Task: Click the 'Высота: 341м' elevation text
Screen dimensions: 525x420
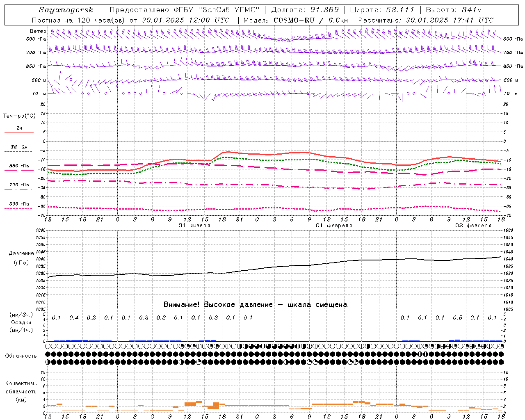Action: tap(454, 10)
